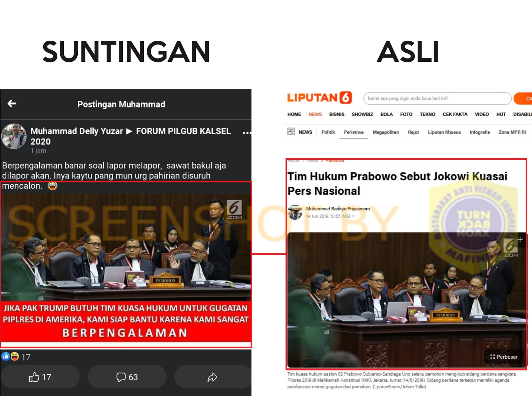This screenshot has height=397, width=532.
Task: Select the Politik sub-tab
Action: tap(328, 132)
